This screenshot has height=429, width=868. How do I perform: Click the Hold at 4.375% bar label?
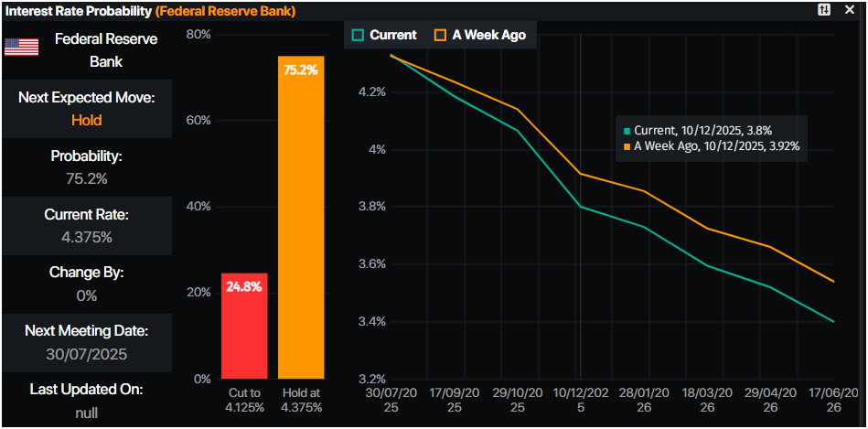coord(301,400)
